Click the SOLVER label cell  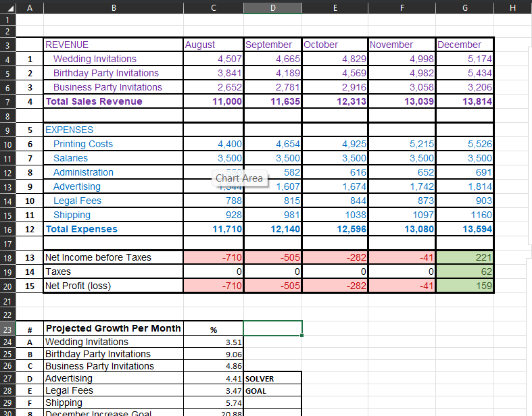[273, 379]
